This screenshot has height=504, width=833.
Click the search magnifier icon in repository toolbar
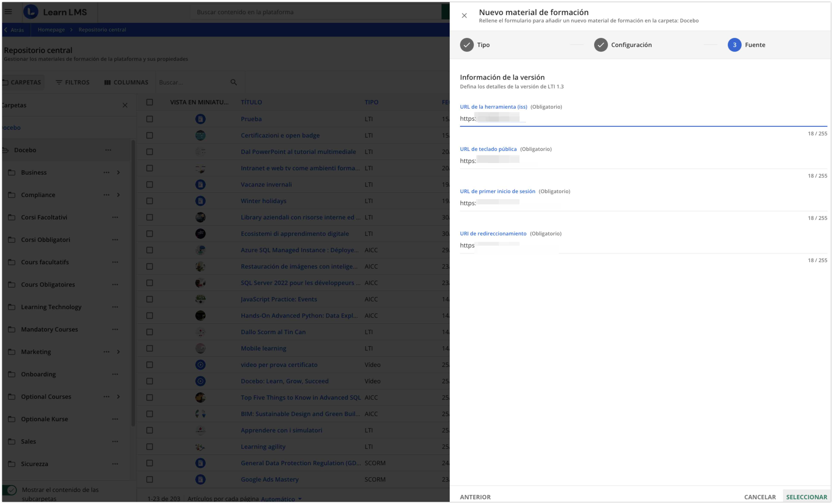(233, 82)
